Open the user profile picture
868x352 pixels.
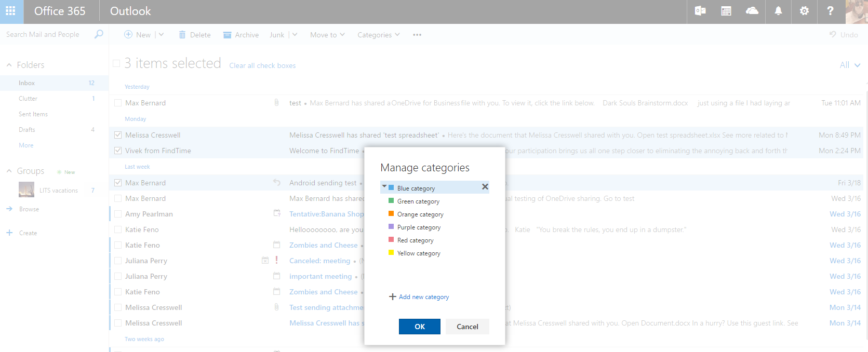coord(857,11)
